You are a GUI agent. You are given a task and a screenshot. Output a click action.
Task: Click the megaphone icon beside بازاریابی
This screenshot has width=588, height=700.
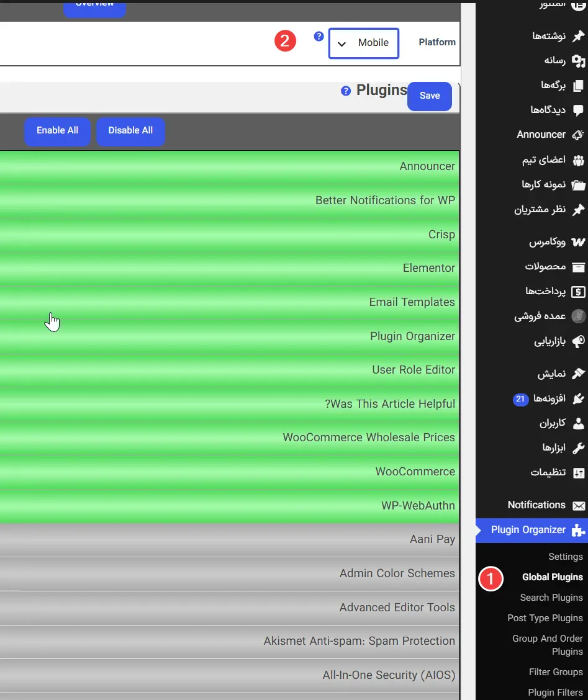(578, 341)
